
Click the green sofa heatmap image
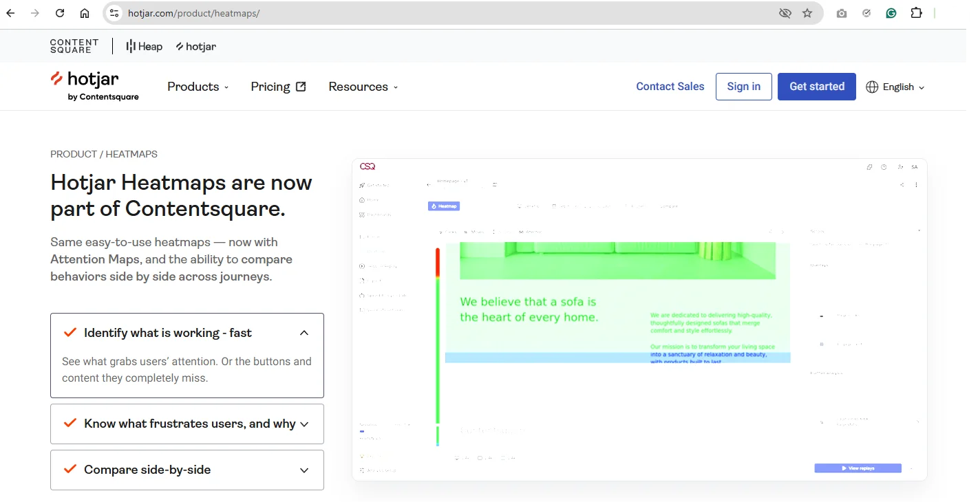click(617, 261)
